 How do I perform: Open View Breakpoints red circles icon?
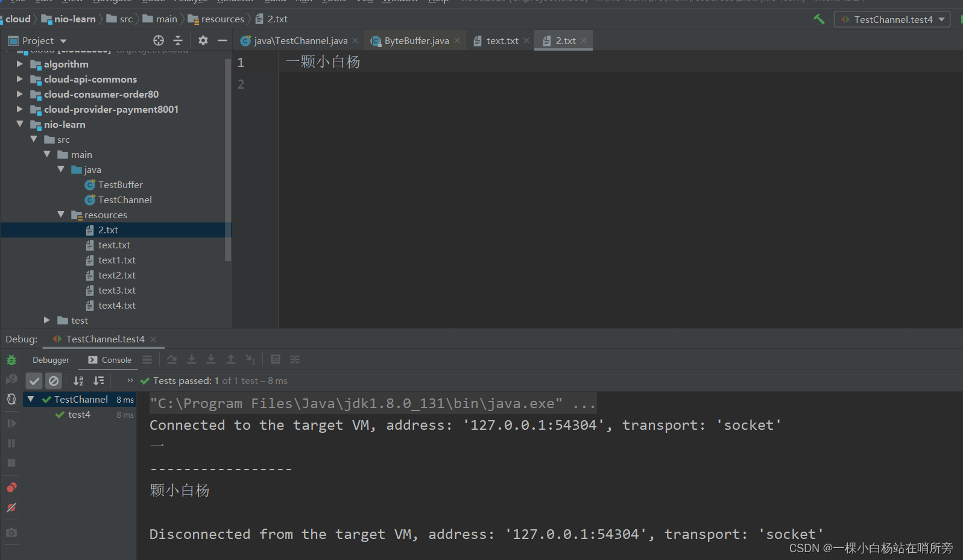pos(11,487)
